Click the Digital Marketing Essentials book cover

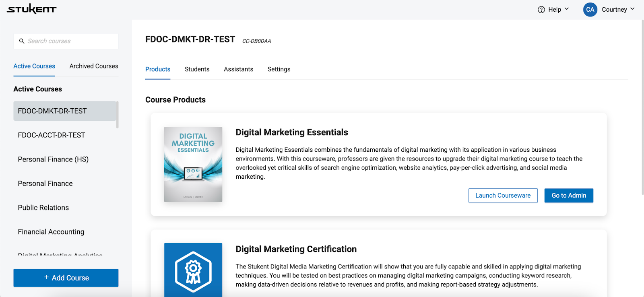click(193, 164)
